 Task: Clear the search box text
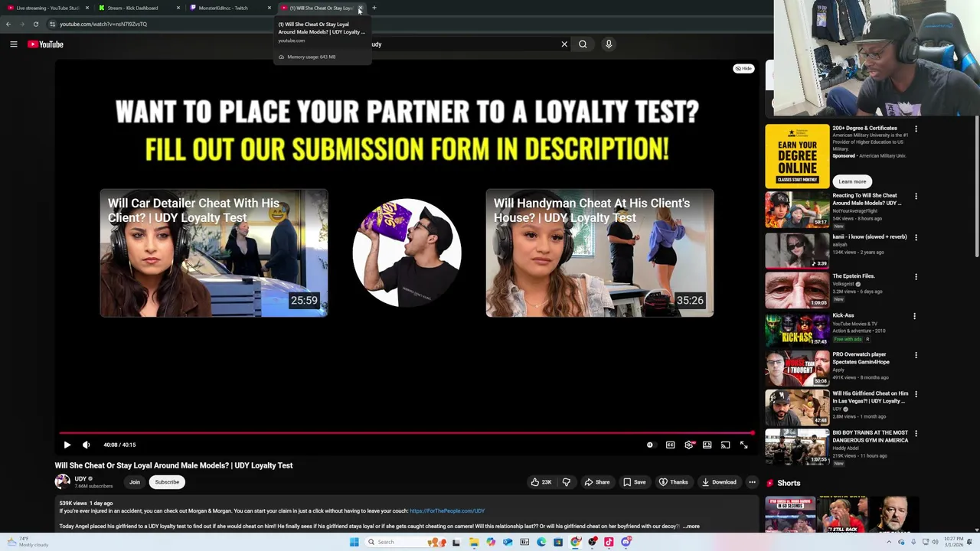[x=564, y=44]
